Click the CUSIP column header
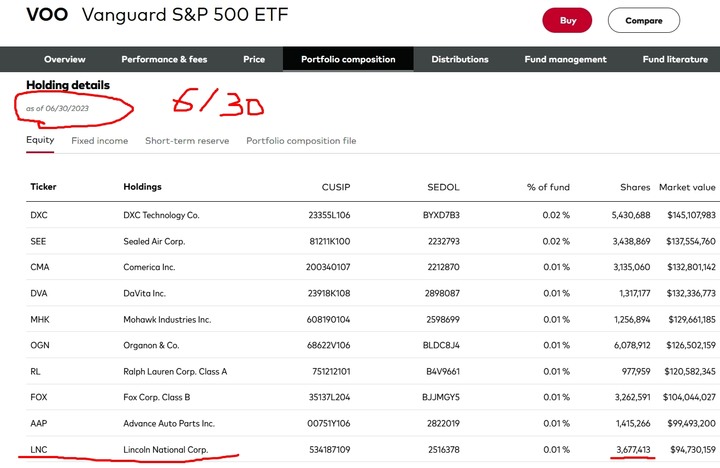This screenshot has height=468, width=720. click(x=336, y=187)
